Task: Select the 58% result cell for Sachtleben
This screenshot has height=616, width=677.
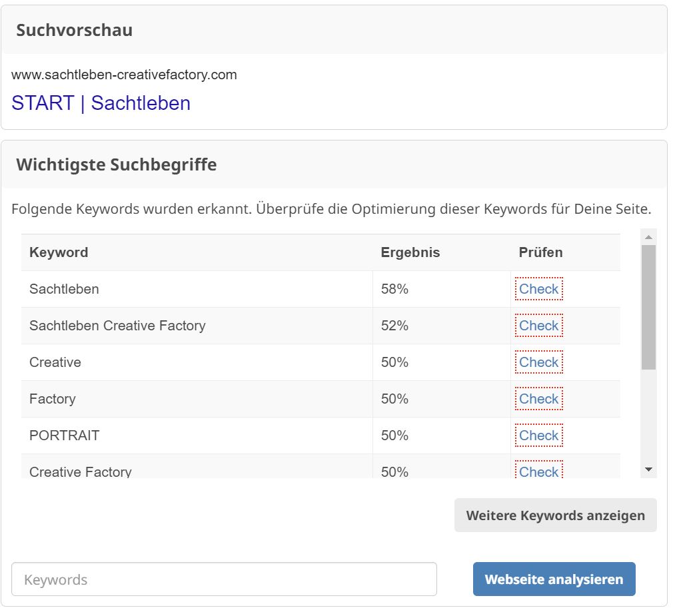Action: 394,289
